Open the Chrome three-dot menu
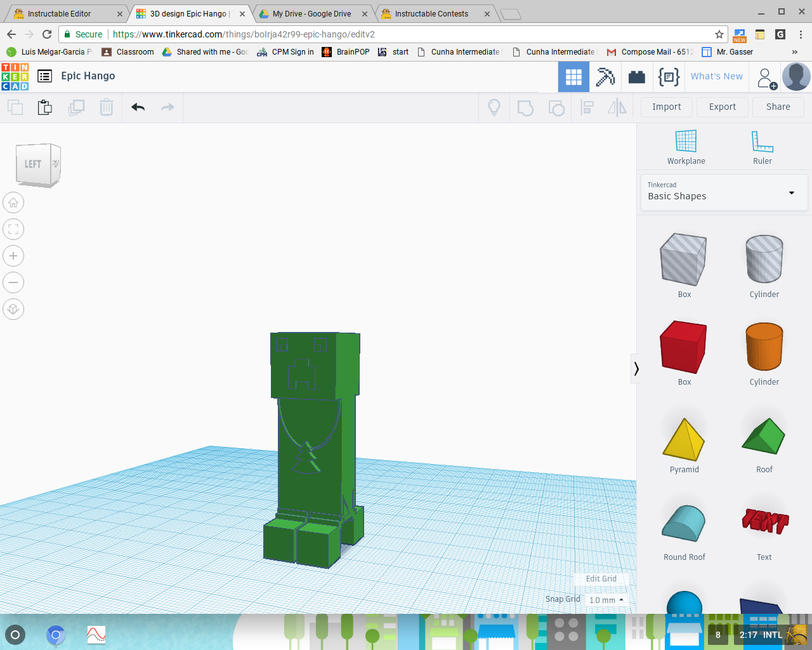The image size is (812, 650). [801, 34]
